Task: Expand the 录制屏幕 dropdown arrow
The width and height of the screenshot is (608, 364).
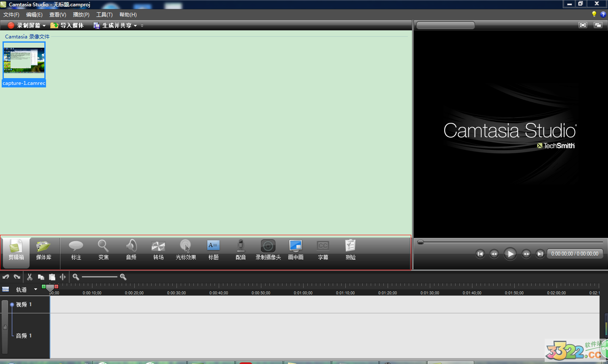Action: coord(44,26)
